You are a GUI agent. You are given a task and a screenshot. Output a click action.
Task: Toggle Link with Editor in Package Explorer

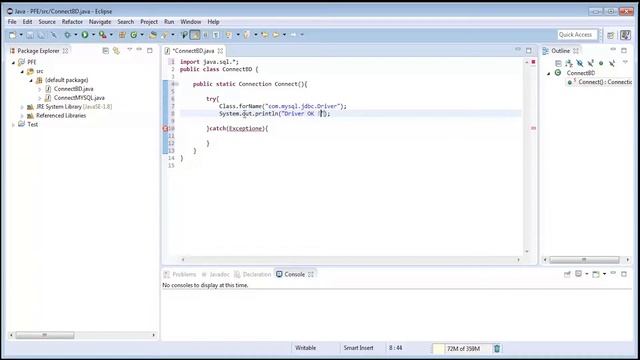117,51
